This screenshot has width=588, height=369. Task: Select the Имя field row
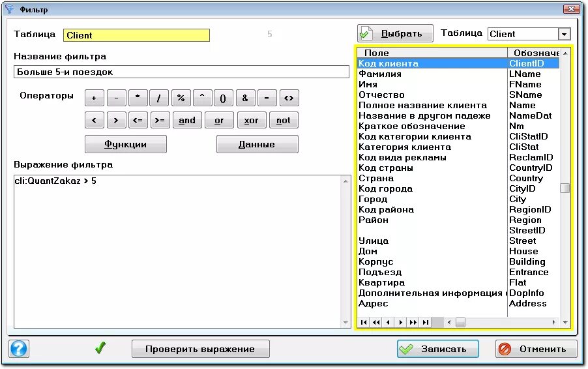coord(458,84)
